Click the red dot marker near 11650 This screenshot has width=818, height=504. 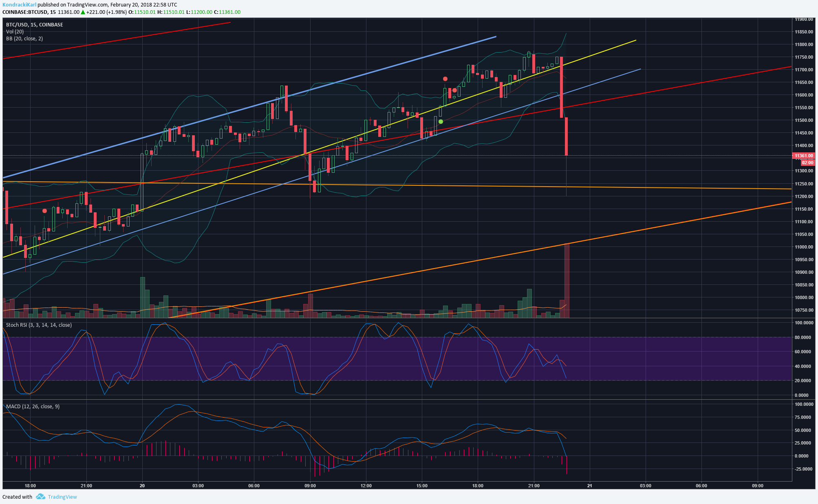click(445, 79)
